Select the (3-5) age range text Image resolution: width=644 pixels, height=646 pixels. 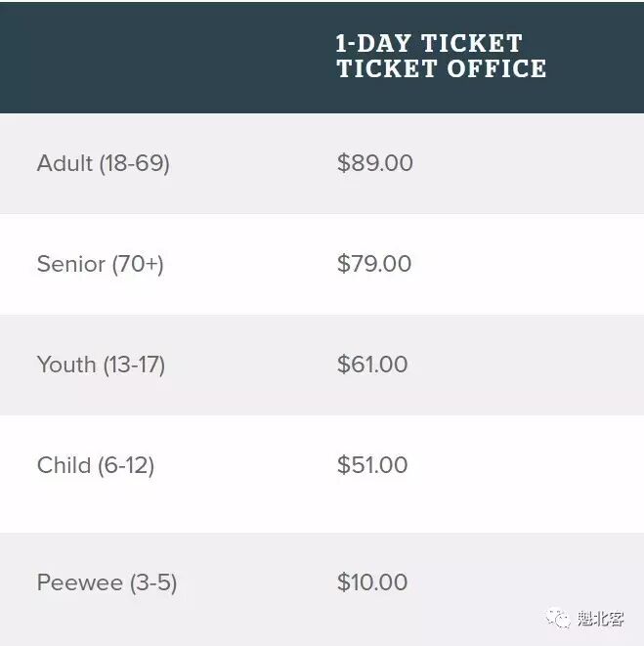click(x=152, y=583)
